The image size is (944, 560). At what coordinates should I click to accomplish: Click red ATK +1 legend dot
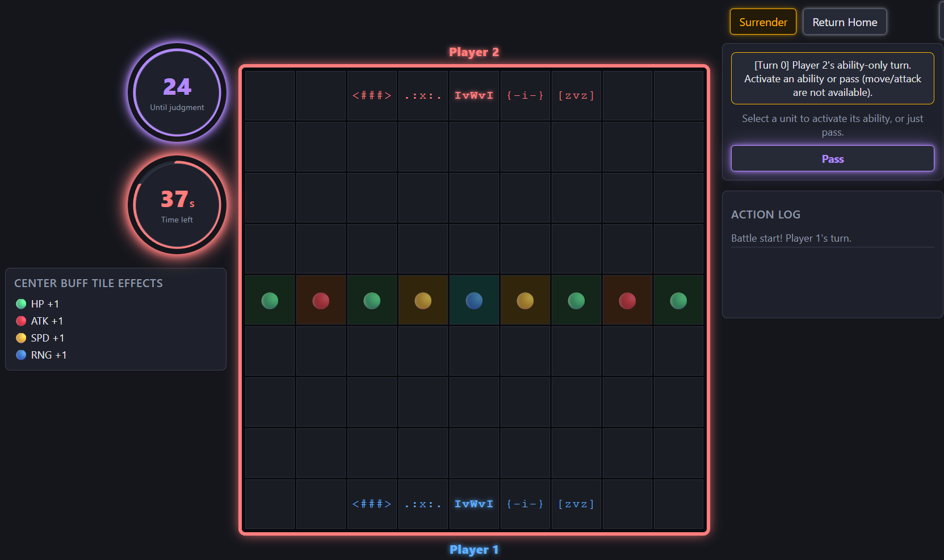pyautogui.click(x=21, y=321)
